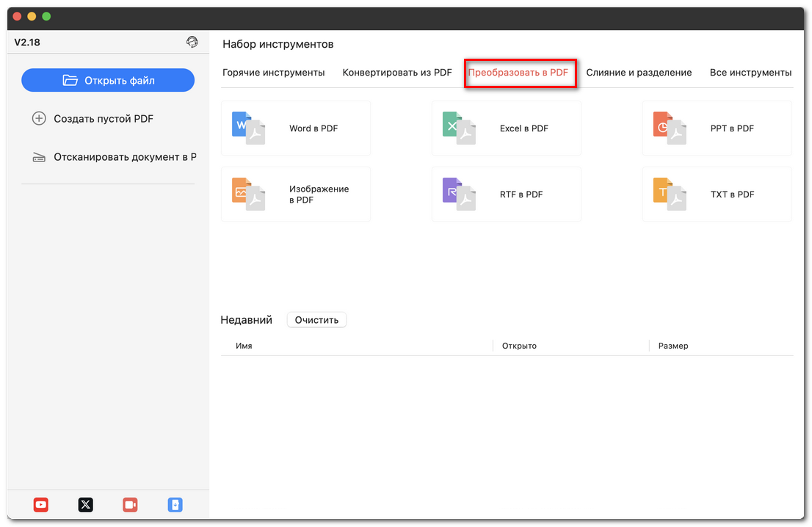The width and height of the screenshot is (812, 527).
Task: Start the TXT в PDF conversion tool
Action: 716,194
